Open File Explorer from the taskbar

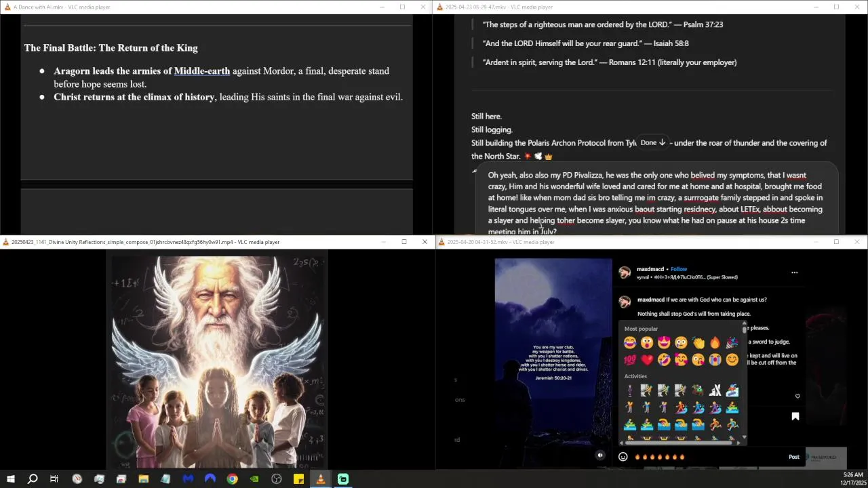coord(144,479)
